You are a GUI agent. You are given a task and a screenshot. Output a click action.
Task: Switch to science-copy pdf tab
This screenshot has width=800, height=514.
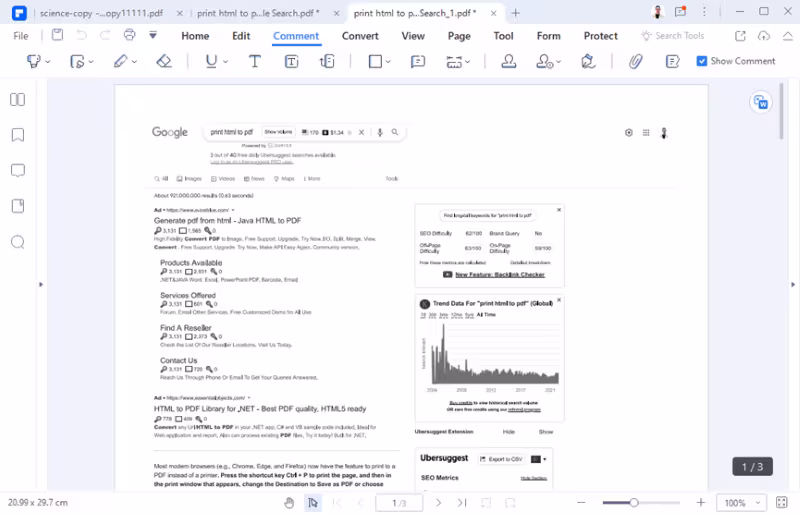point(102,13)
